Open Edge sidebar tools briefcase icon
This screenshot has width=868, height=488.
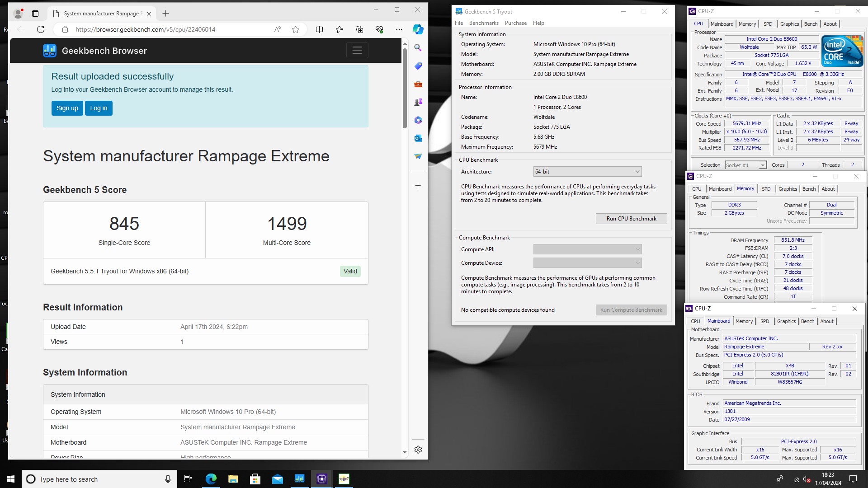click(418, 84)
